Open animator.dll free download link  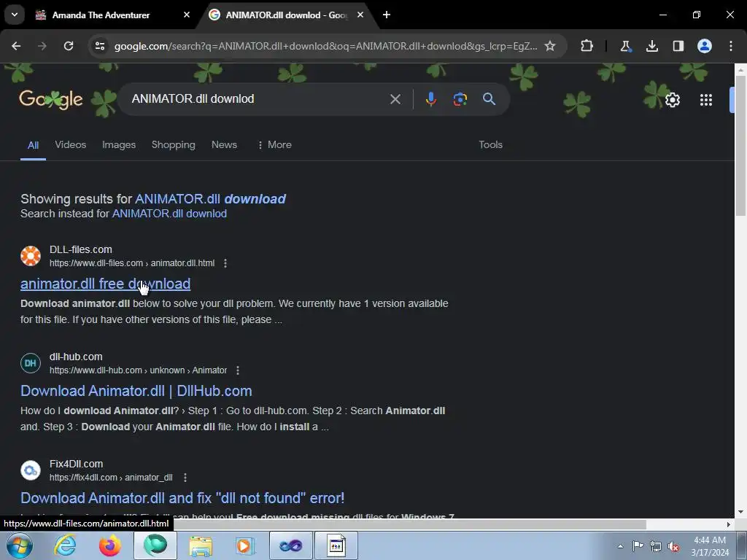(105, 284)
